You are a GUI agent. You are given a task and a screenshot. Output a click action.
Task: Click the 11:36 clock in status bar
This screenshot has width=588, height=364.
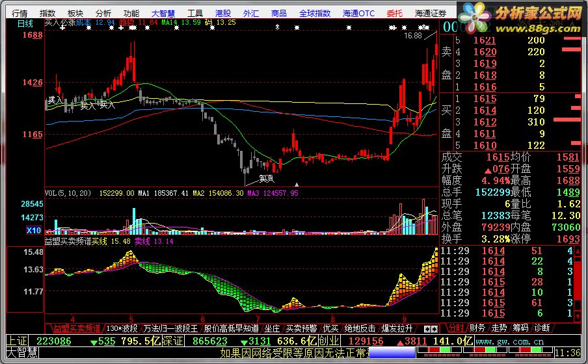tap(567, 353)
